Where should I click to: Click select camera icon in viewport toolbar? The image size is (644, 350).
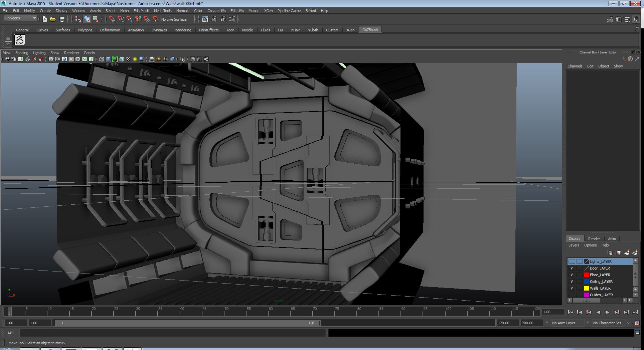click(7, 59)
